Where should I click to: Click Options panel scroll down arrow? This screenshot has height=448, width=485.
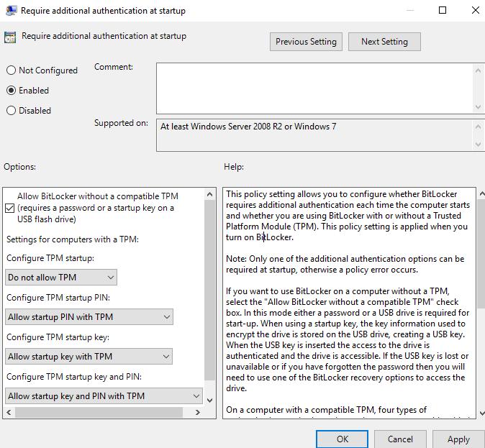[209, 401]
